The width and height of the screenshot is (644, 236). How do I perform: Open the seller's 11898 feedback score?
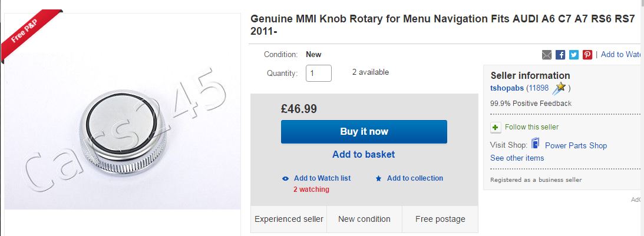[x=539, y=88]
